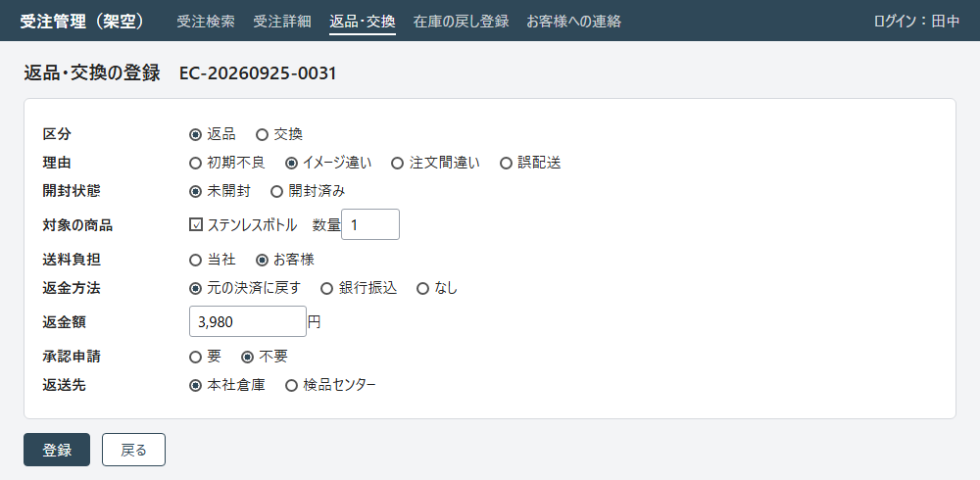This screenshot has height=480, width=980.
Task: Select なし refund method
Action: coord(423,288)
